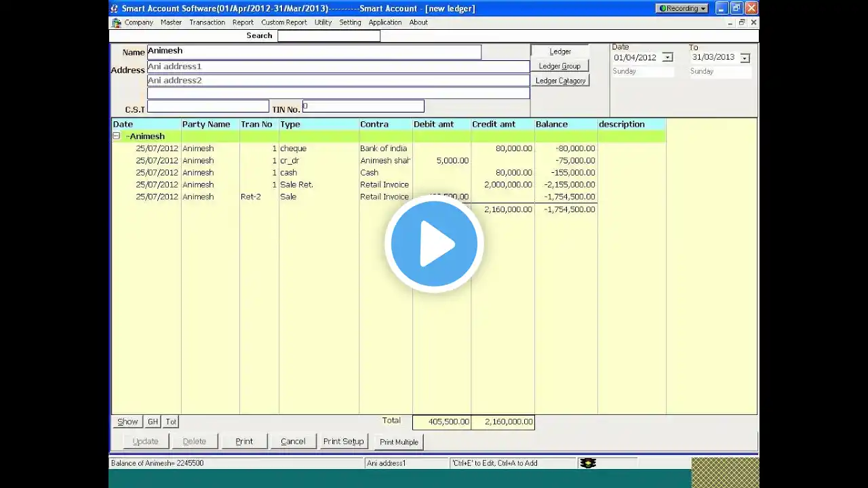This screenshot has width=868, height=488.
Task: Click the total credit 2,160,000.00 box
Action: click(503, 422)
